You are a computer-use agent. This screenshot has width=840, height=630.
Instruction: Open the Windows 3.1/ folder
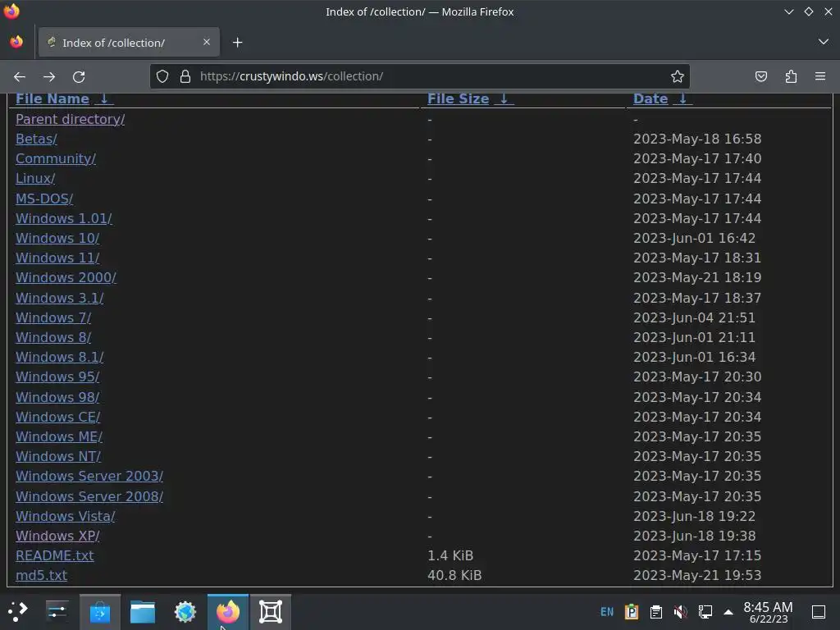59,298
